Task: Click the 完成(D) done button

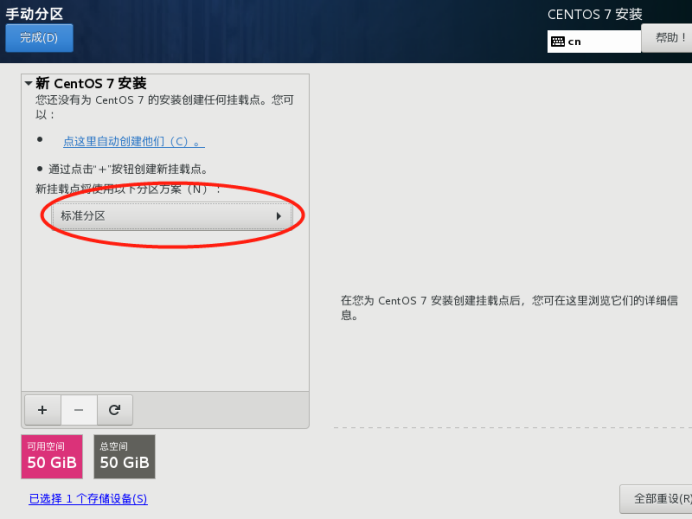Action: (39, 38)
